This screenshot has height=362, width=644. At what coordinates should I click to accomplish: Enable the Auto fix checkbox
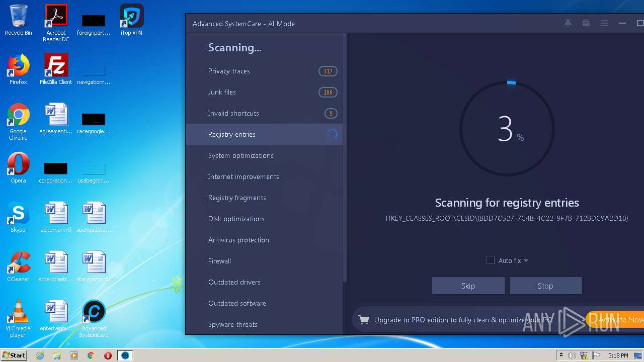point(491,260)
